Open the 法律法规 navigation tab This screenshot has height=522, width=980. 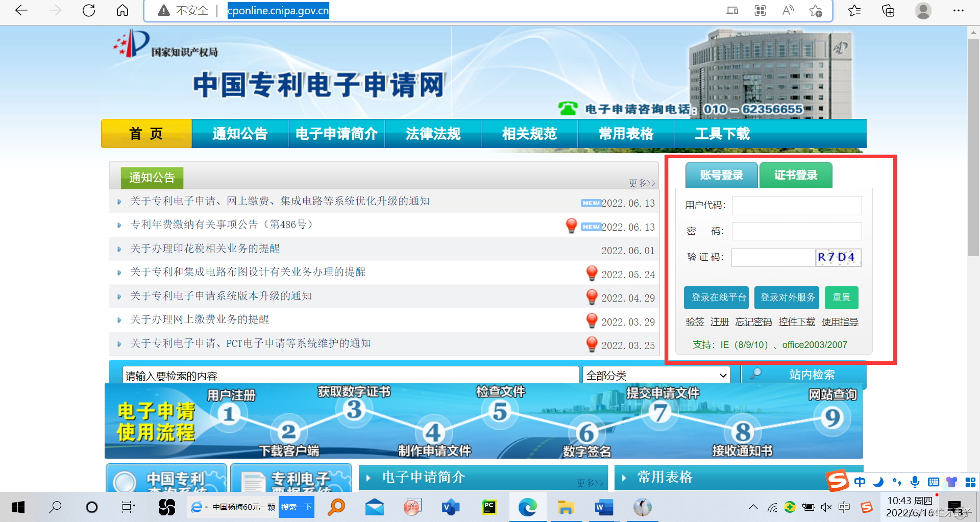click(433, 134)
